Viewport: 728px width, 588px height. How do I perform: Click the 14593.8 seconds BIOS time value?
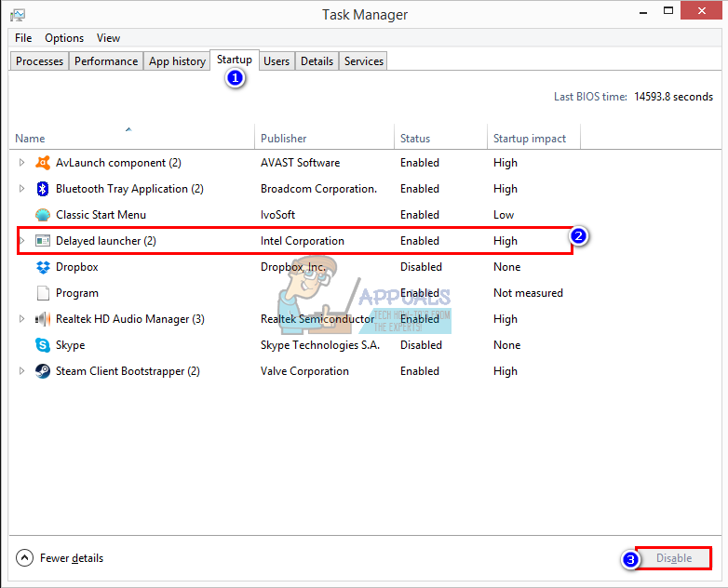[x=673, y=97]
